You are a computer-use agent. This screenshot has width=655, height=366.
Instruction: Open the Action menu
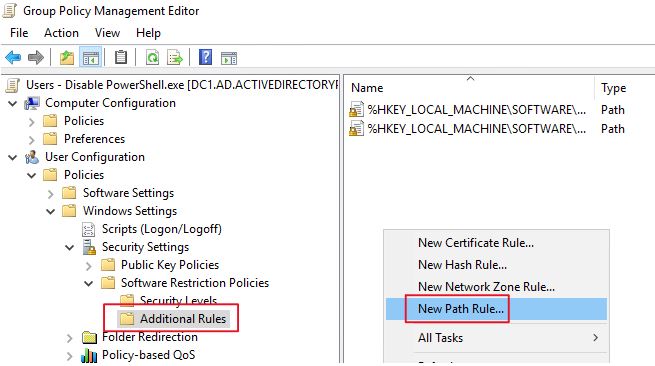coord(61,33)
